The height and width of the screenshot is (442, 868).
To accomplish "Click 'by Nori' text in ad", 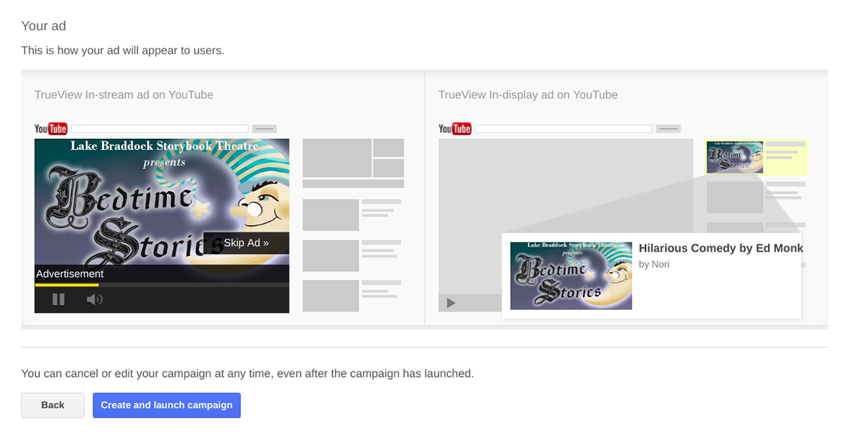I will tap(654, 264).
